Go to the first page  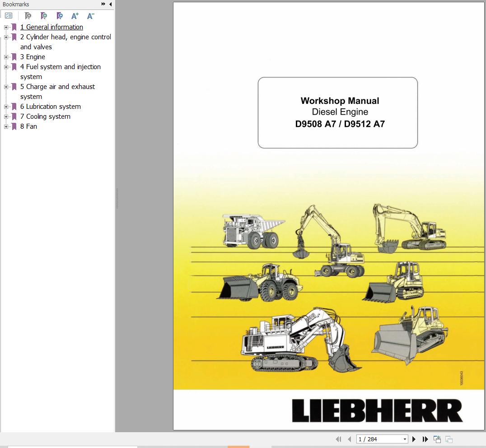point(338,439)
